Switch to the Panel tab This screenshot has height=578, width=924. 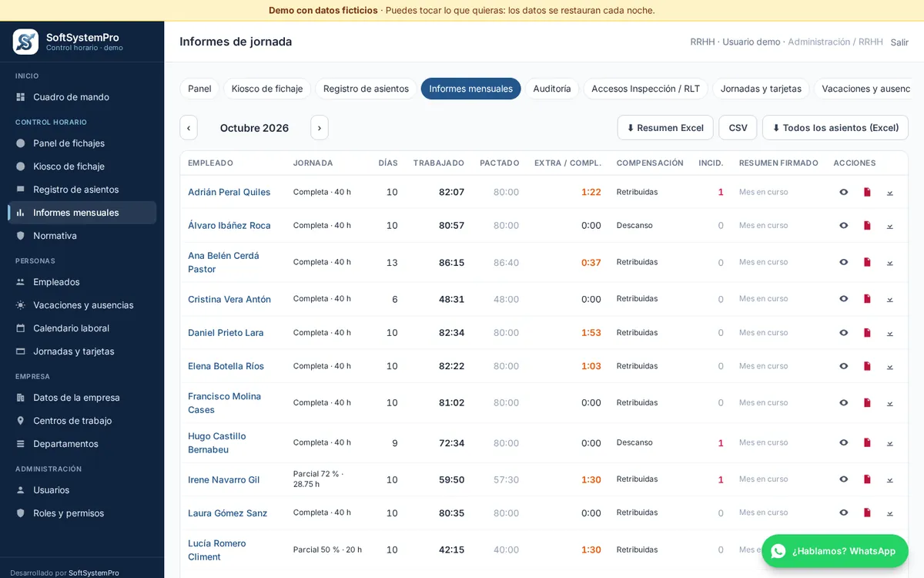[x=199, y=89]
